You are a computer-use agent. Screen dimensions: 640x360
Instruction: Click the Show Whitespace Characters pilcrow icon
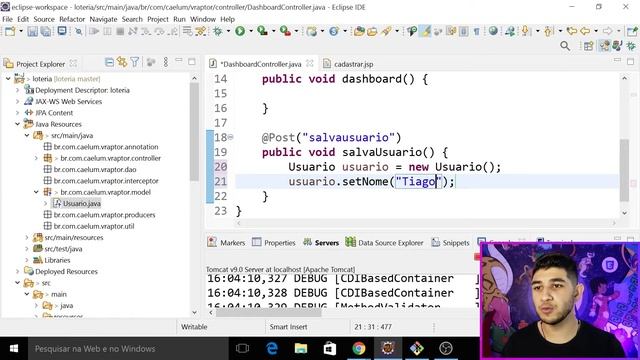tap(476, 31)
